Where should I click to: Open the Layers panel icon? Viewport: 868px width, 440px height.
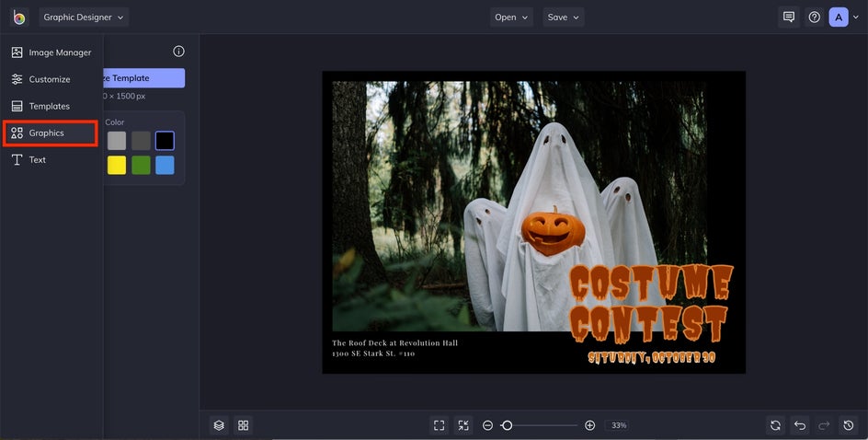219,425
